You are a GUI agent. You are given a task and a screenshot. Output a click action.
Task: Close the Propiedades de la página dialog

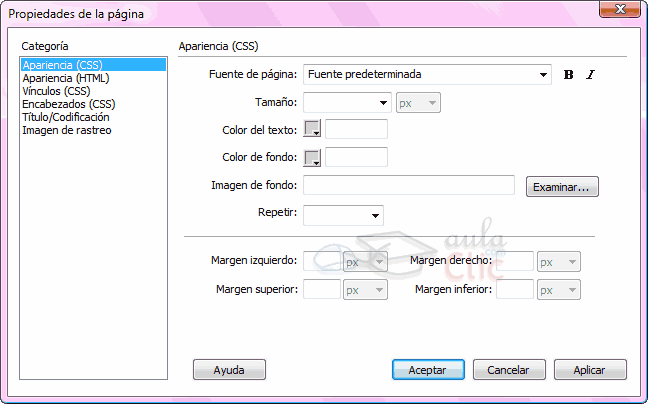pos(619,13)
